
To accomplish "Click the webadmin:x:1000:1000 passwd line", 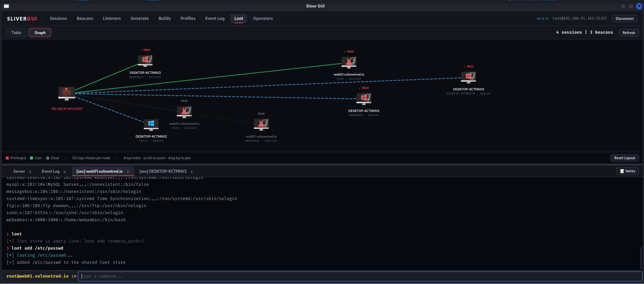I will click(66, 220).
